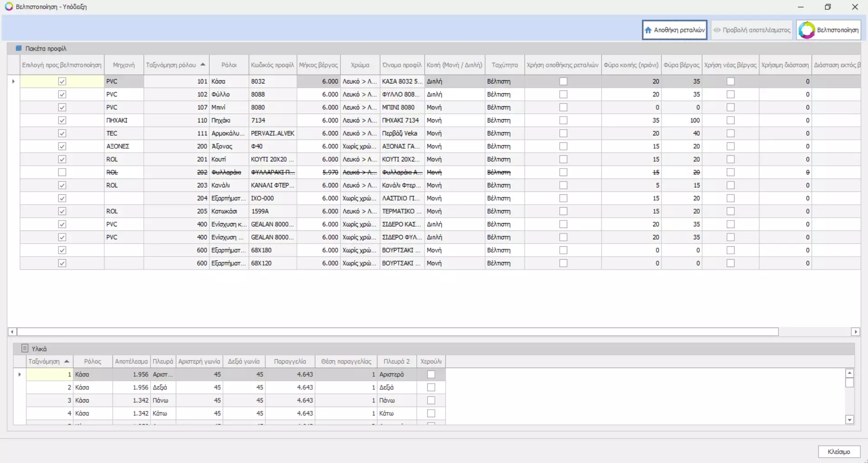Image resolution: width=868 pixels, height=463 pixels.
Task: Uncheck selection box for ΠΗΧΑΚΙ row 110
Action: coord(62,121)
